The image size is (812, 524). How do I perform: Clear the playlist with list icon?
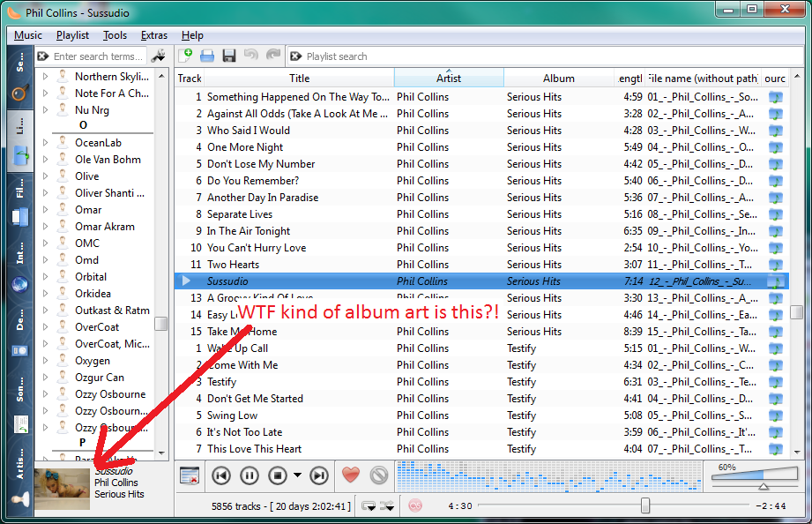click(190, 475)
